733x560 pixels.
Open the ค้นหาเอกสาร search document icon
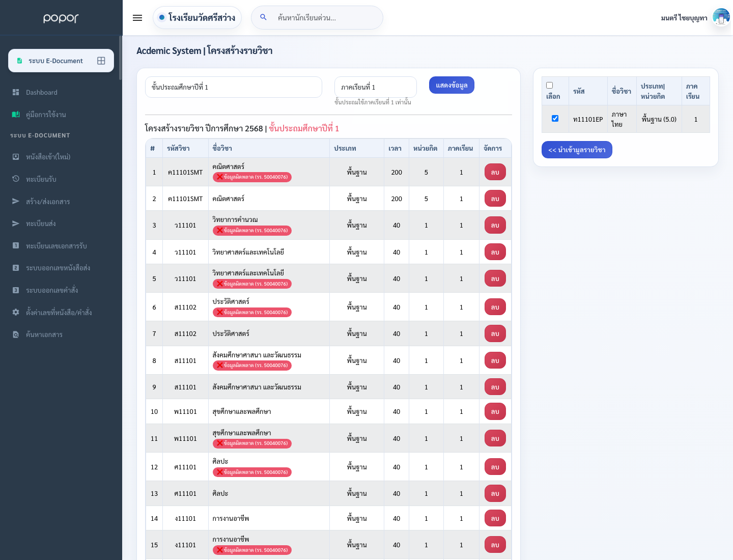[x=16, y=334]
